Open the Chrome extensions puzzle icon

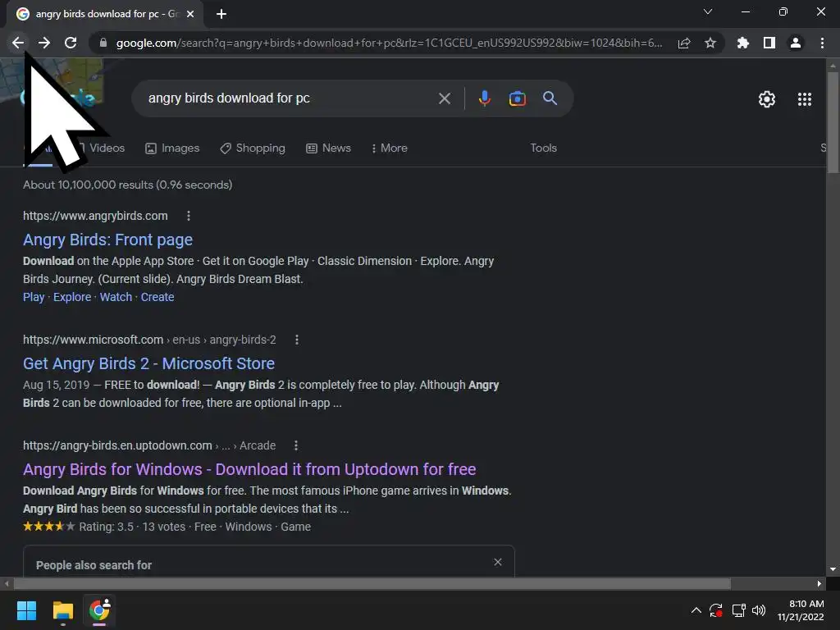[743, 43]
